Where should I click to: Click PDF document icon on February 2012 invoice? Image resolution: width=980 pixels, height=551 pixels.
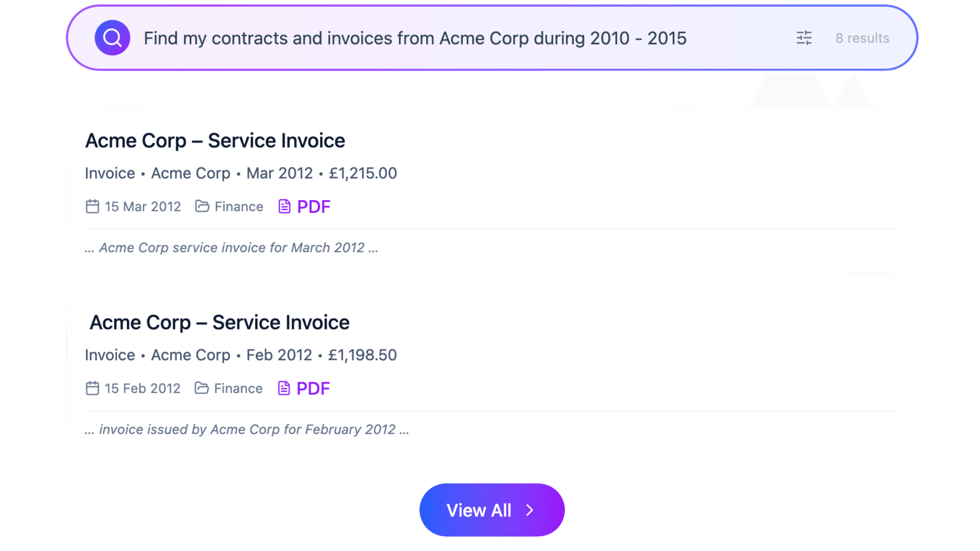click(284, 388)
